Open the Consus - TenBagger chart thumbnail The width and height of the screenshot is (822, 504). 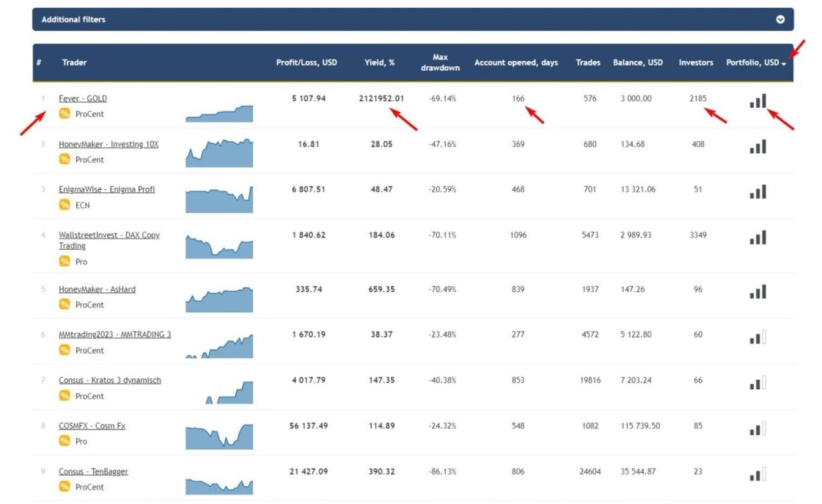point(219,486)
